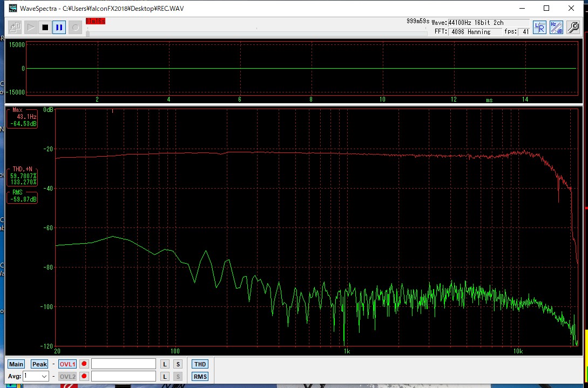Click the Record circle button
This screenshot has height=388, width=588.
click(x=76, y=28)
